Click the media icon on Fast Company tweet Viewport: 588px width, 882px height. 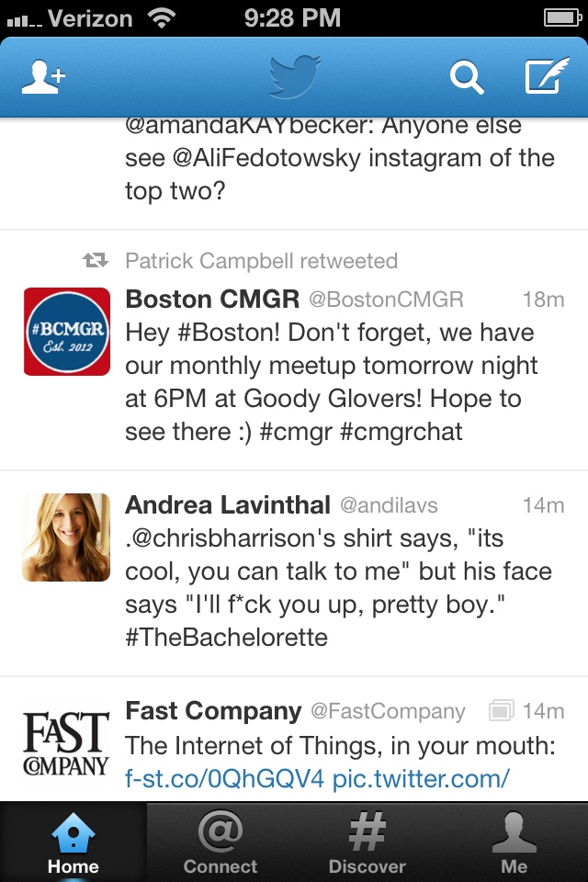pos(501,711)
